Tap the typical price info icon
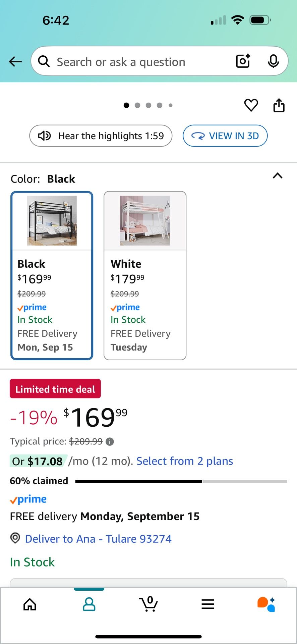Viewport: 297px width, 644px height. tap(110, 442)
